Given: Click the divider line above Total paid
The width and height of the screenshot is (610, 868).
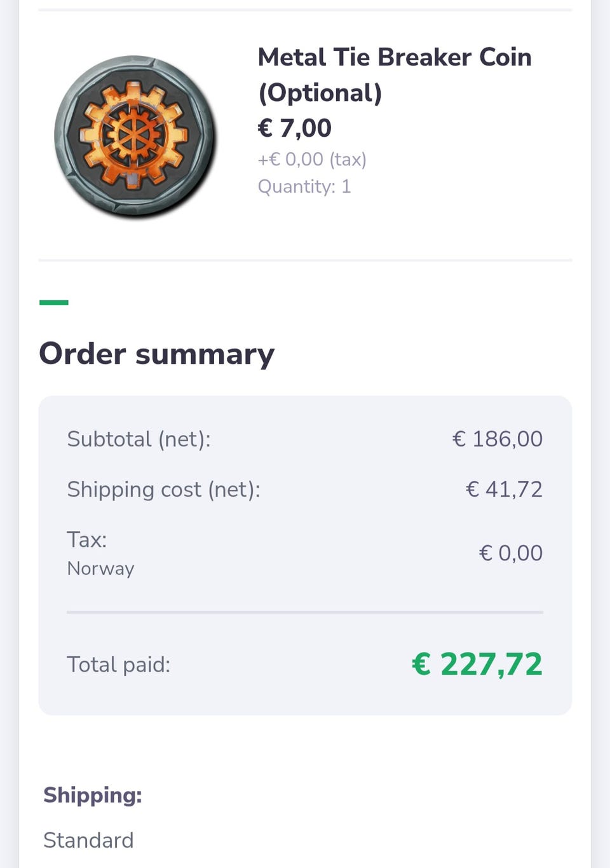Looking at the screenshot, I should point(305,612).
